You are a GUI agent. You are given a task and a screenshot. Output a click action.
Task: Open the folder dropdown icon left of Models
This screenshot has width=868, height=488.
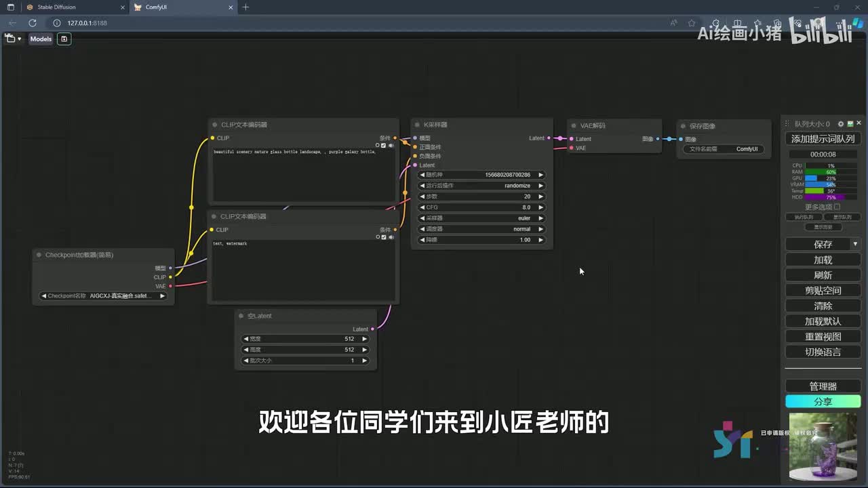pyautogui.click(x=13, y=39)
